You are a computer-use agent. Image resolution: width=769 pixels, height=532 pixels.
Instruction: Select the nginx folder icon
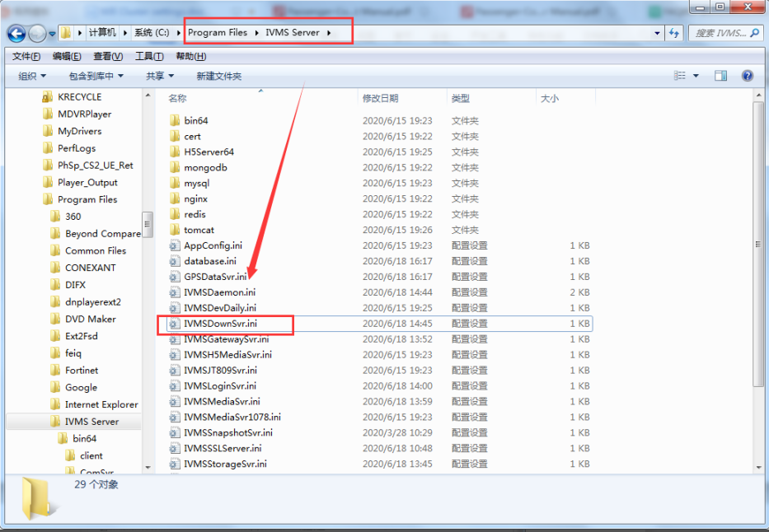175,199
